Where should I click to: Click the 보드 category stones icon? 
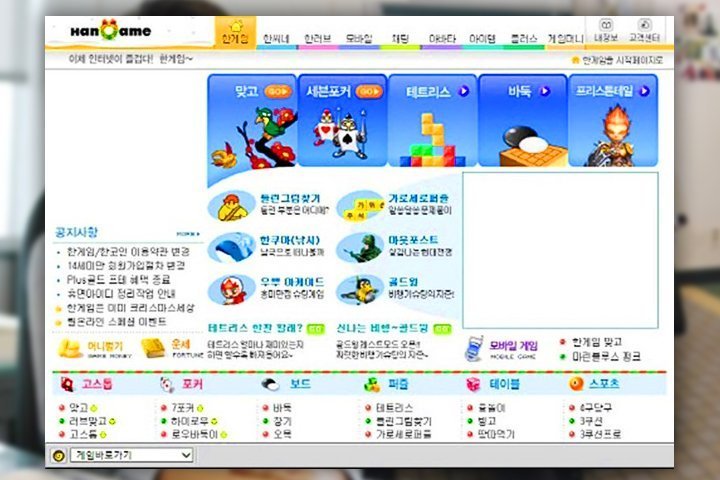pyautogui.click(x=270, y=384)
